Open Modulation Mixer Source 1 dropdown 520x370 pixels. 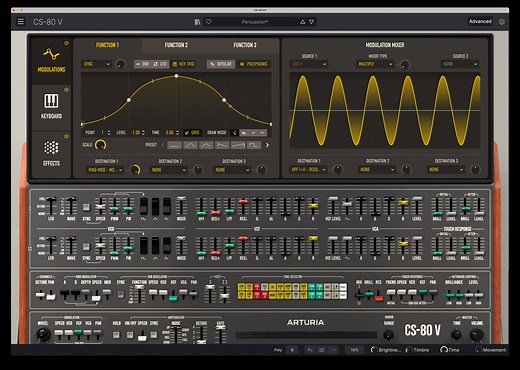pos(309,64)
